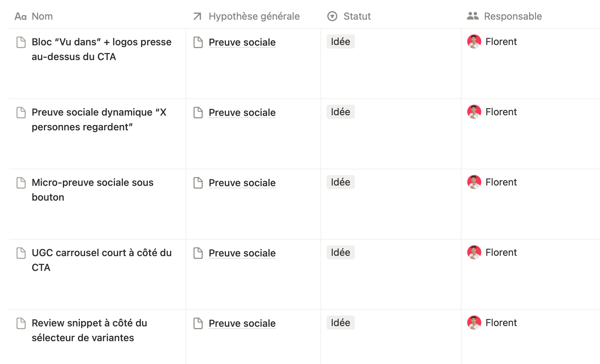Click page icon of 'UGC carrousel court' row
Image resolution: width=600 pixels, height=364 pixels.
21,253
